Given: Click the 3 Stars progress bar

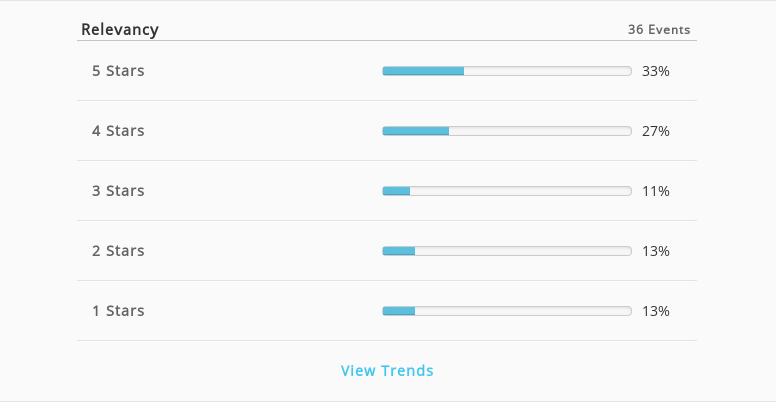Looking at the screenshot, I should [507, 191].
